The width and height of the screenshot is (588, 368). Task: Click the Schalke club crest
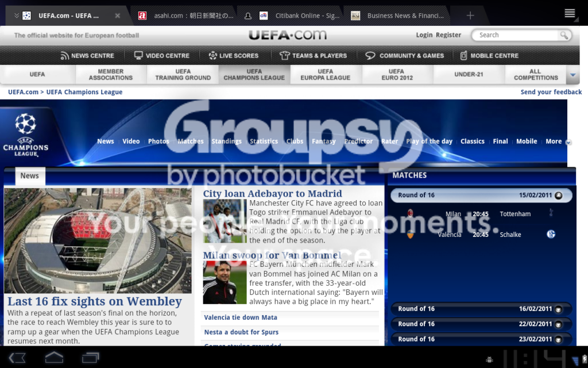click(551, 235)
